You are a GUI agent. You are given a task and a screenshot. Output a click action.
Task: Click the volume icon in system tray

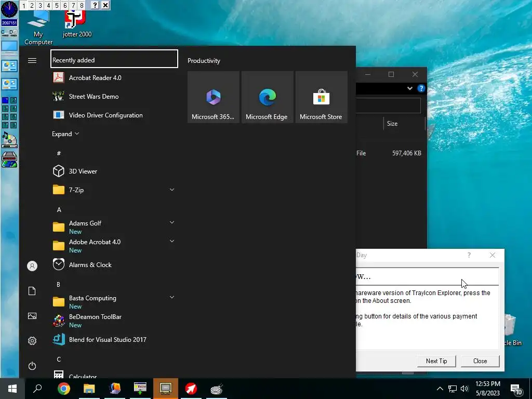(x=464, y=389)
